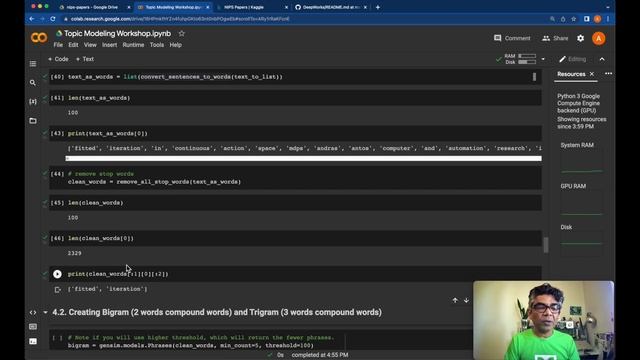Screen dimensions: 640x360
Task: Clear the output of the clean_words print cell
Action: tap(58, 289)
